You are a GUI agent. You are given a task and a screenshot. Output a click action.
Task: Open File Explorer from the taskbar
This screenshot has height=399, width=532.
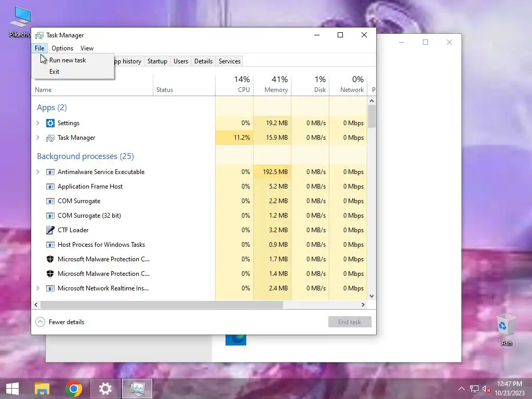click(x=42, y=389)
